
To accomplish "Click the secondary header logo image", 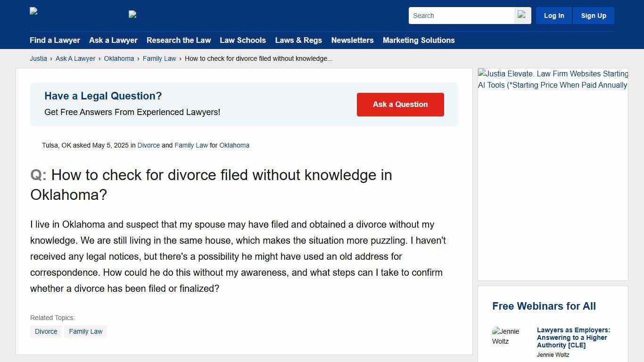I will pos(132,14).
